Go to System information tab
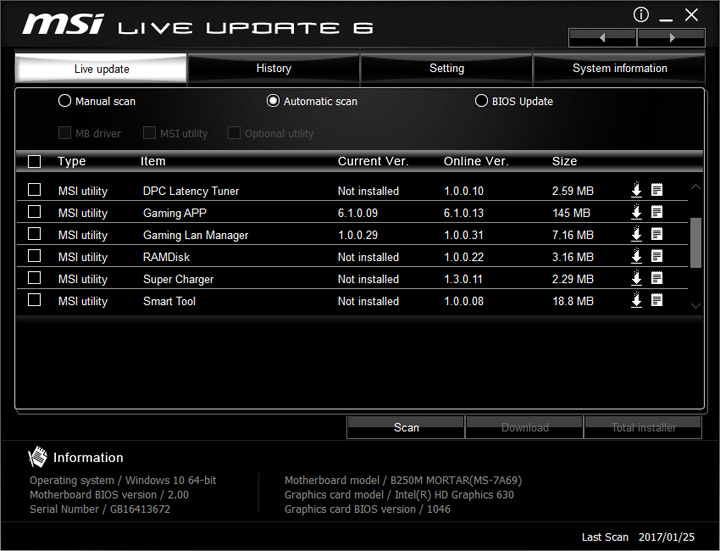Screen dimensions: 720x551 coord(619,68)
